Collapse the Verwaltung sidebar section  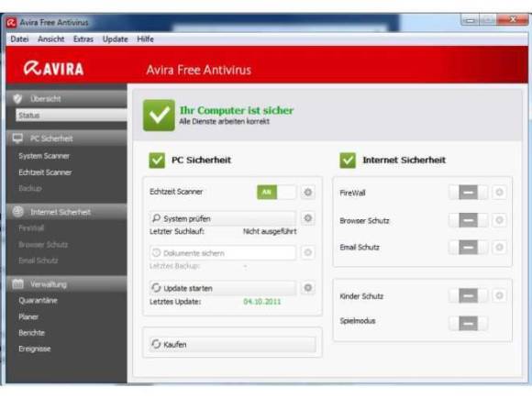67,284
